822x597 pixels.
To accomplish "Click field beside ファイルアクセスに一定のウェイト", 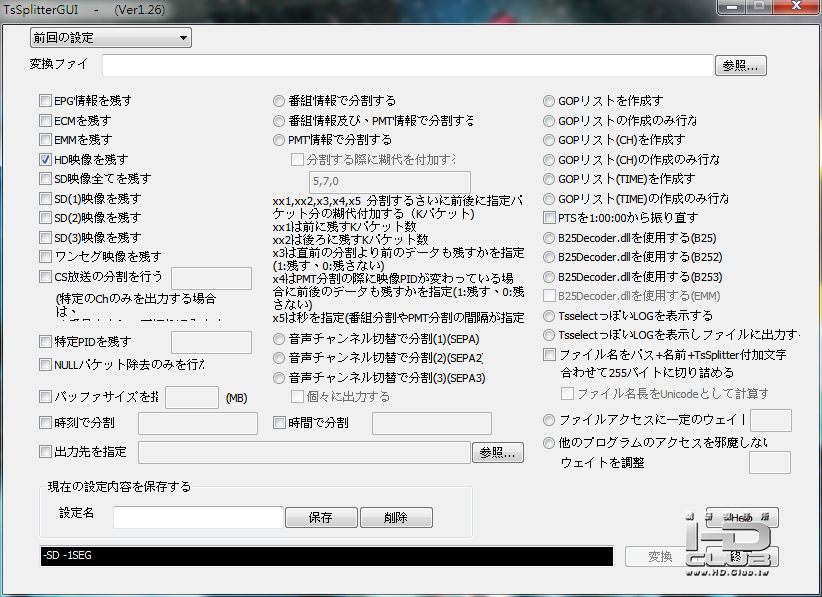I will 771,420.
